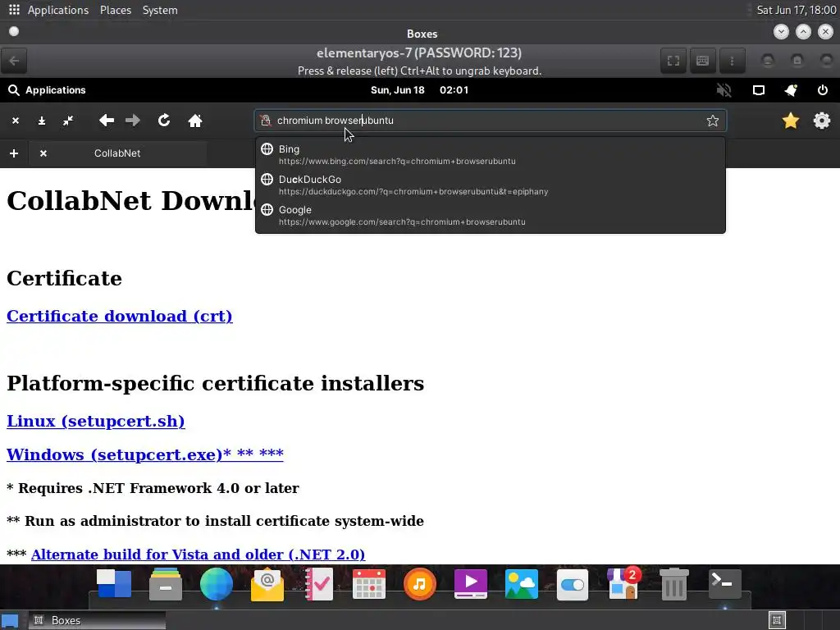Click the browser forward arrow
Screen dimensions: 840x630
(x=133, y=121)
